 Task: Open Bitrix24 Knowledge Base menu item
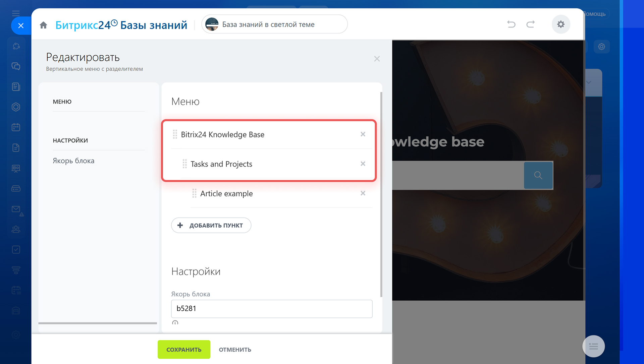223,134
